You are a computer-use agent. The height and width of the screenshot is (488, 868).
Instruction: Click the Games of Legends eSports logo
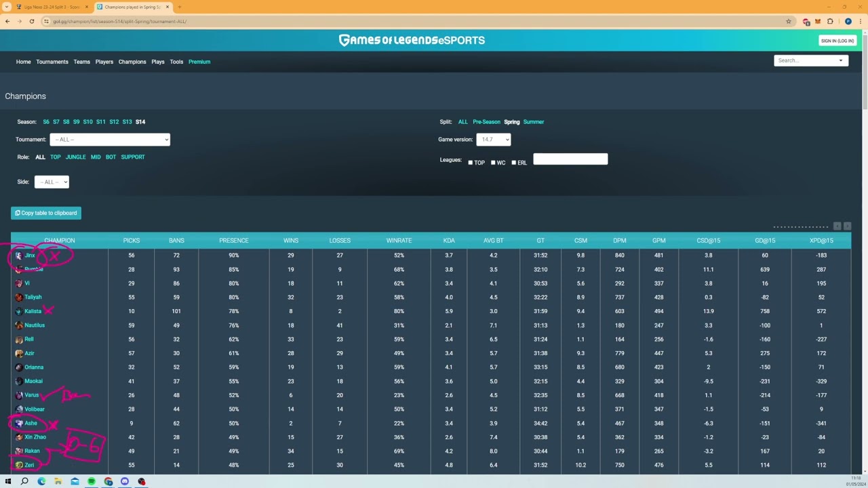tap(412, 40)
